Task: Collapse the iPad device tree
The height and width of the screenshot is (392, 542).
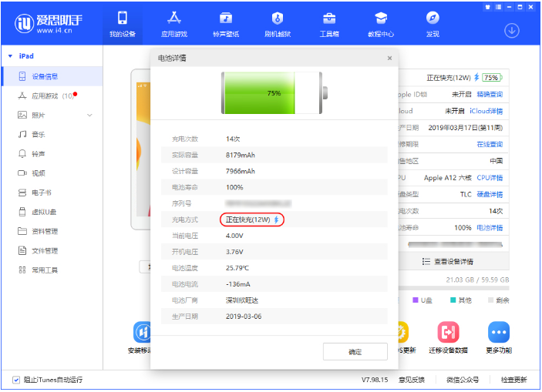Action: click(x=10, y=56)
